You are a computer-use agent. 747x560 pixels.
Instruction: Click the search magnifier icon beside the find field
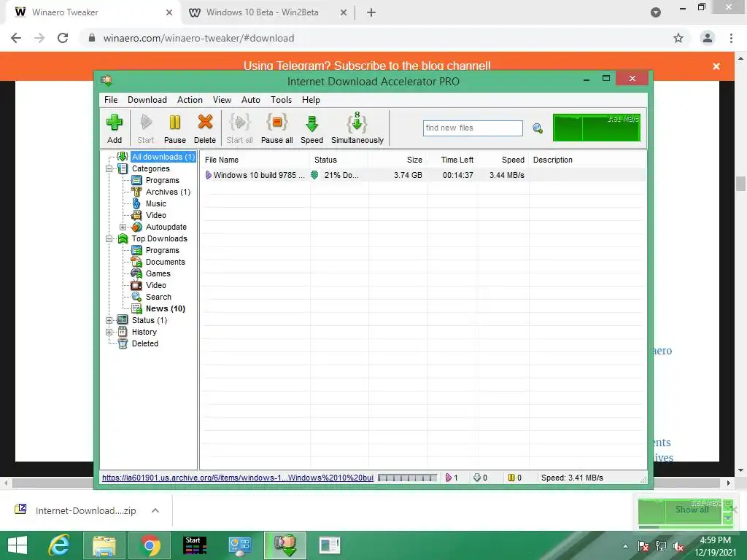click(538, 128)
